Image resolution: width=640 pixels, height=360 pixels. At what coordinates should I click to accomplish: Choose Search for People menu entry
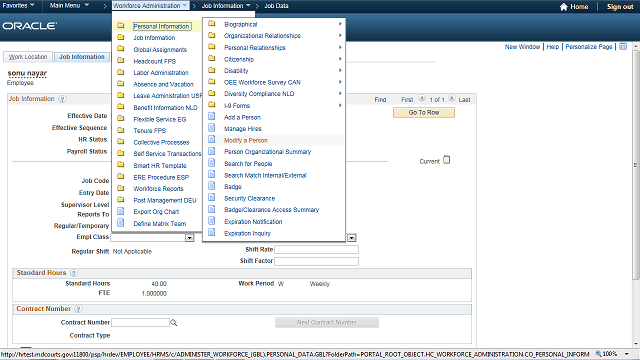click(248, 164)
